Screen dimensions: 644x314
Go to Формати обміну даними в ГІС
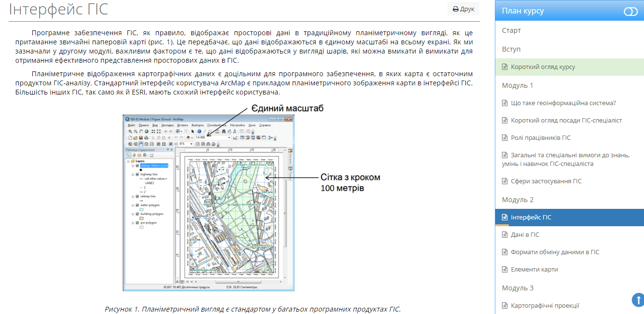(x=555, y=252)
